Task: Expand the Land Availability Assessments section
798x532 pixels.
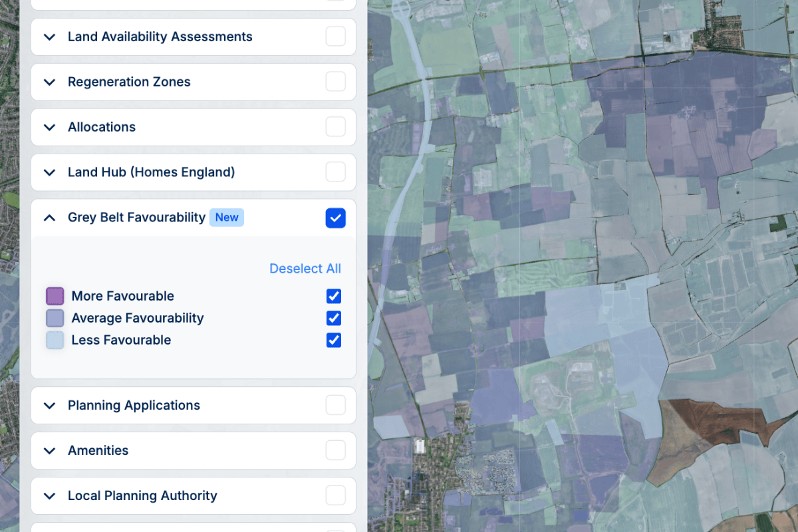Action: (49, 37)
